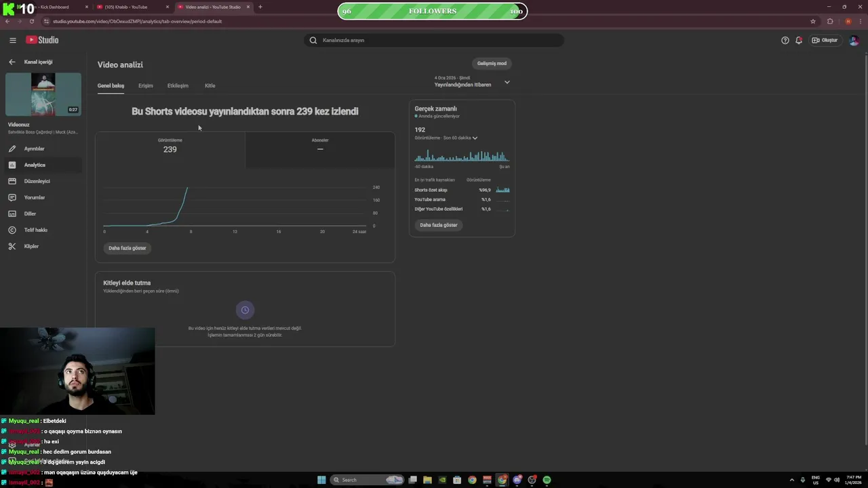Viewport: 868px width, 488px height.
Task: Click the Diğer YouTube özellikleri traffic row
Action: 462,209
